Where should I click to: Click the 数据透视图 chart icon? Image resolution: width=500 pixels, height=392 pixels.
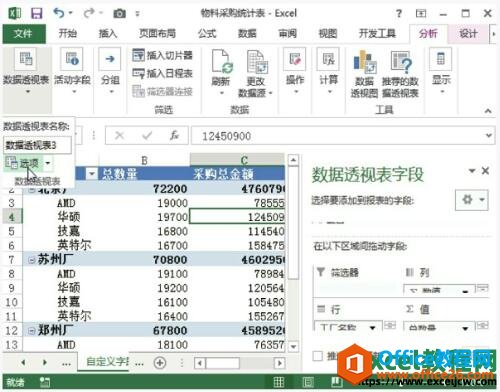point(364,62)
